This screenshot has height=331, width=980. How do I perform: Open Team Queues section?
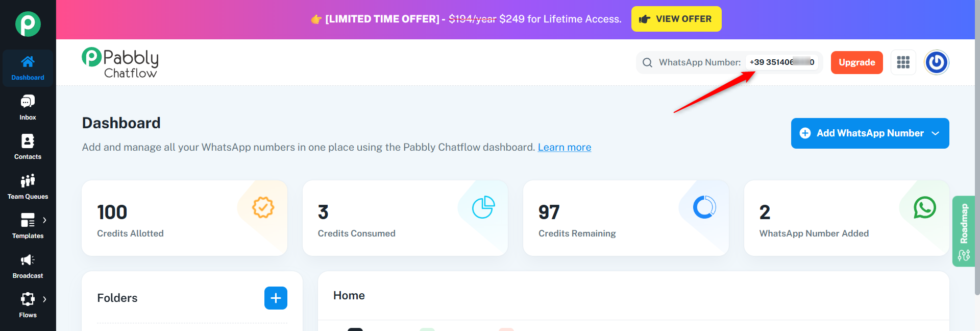click(x=28, y=187)
